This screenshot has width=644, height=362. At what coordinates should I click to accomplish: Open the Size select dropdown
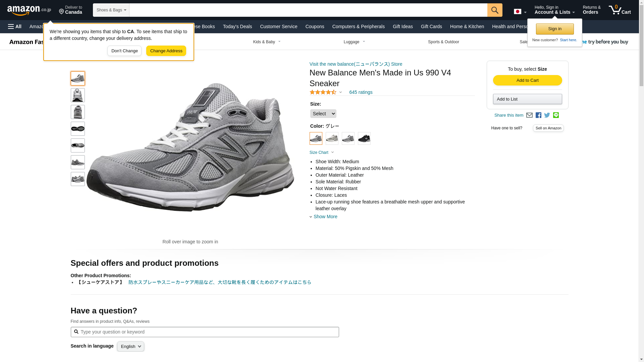pyautogui.click(x=323, y=114)
